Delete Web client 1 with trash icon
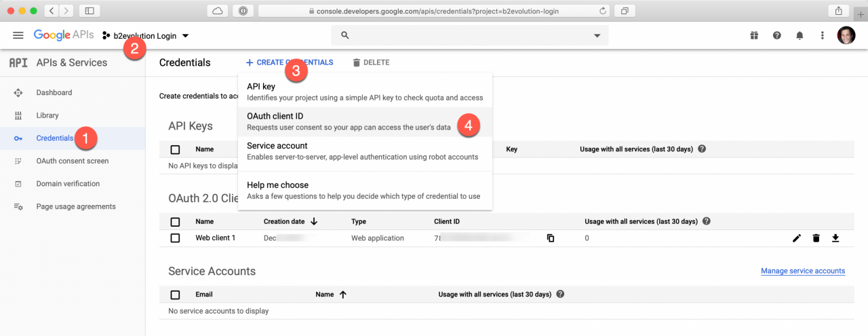868x336 pixels. (x=816, y=238)
